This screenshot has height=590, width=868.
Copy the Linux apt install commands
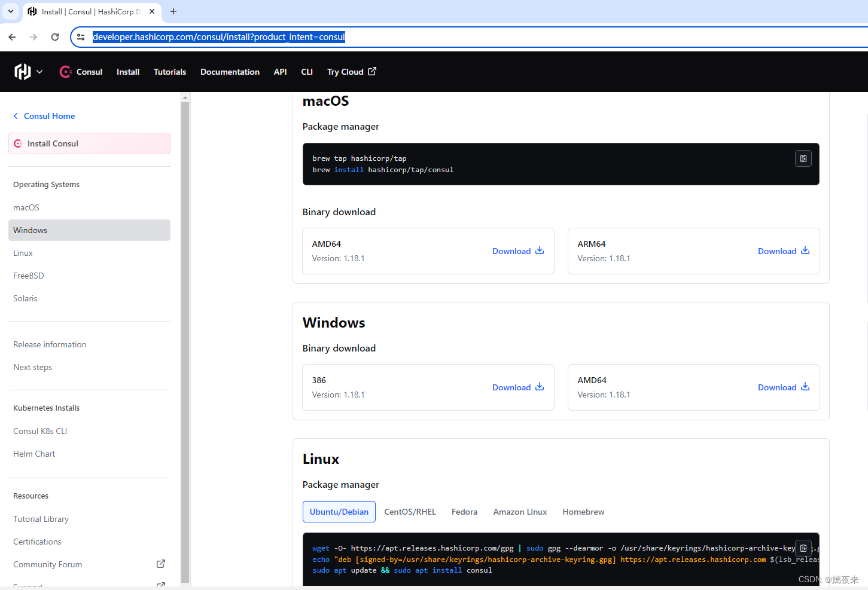tap(803, 548)
